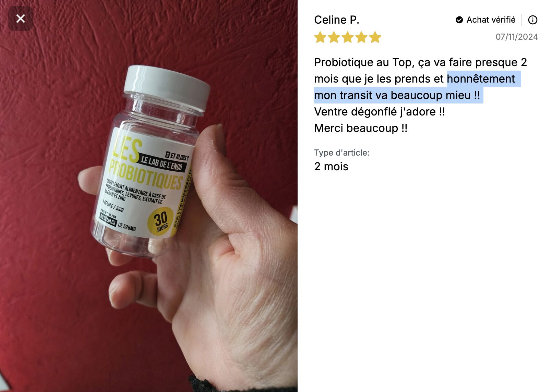Click the probiotics bottle photo
Viewport: 552px width, 392px height.
pyautogui.click(x=149, y=196)
